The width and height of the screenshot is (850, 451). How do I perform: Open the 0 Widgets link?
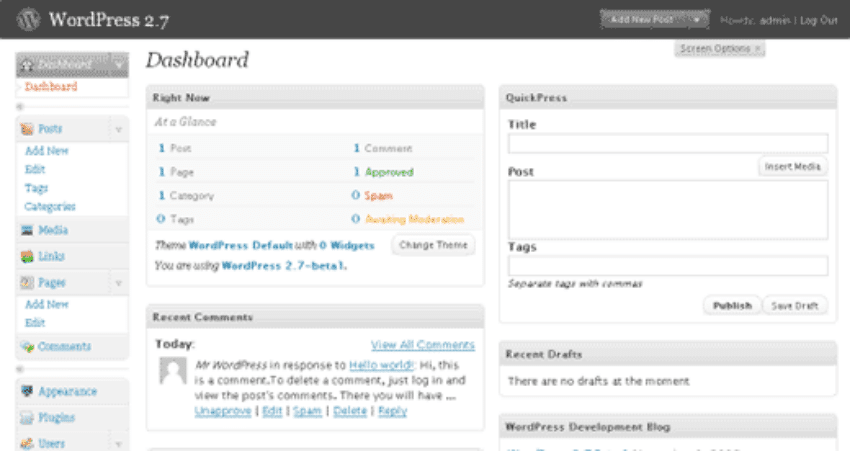click(x=347, y=246)
